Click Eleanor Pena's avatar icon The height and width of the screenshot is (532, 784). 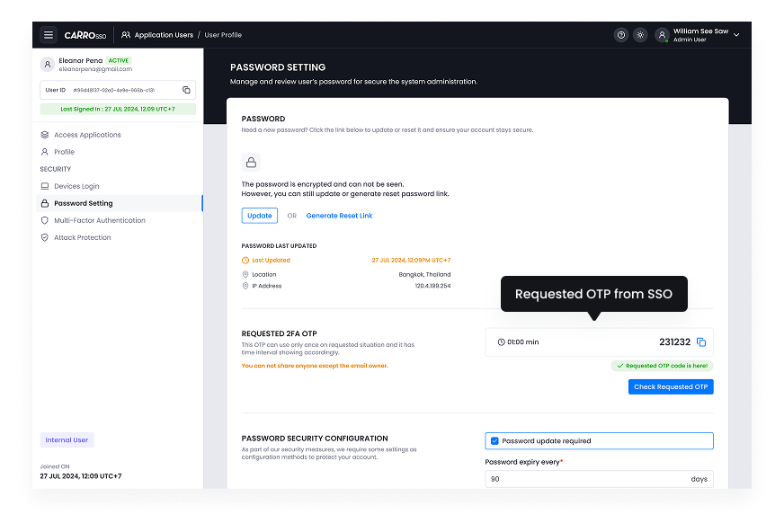[x=48, y=64]
